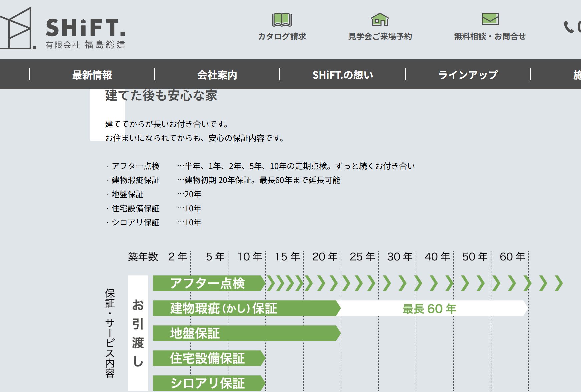Select 会社案内 in navigation bar
The height and width of the screenshot is (392, 581).
coord(217,75)
